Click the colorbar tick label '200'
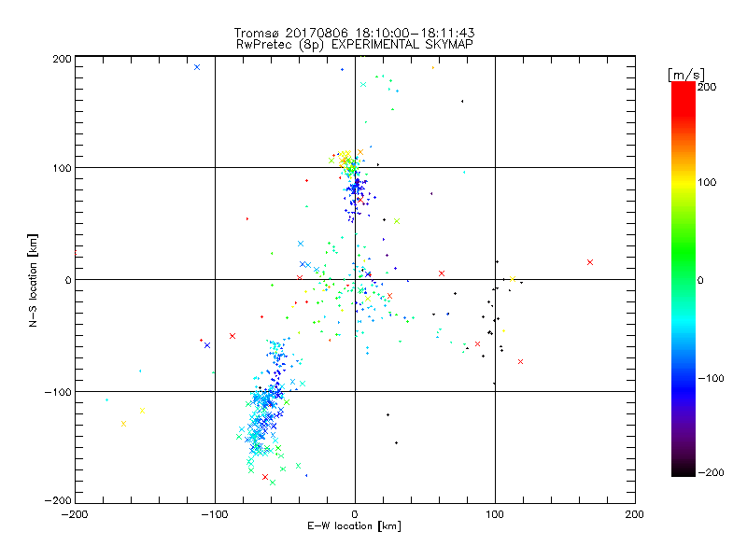Image resolution: width=747 pixels, height=560 pixels. click(x=707, y=87)
